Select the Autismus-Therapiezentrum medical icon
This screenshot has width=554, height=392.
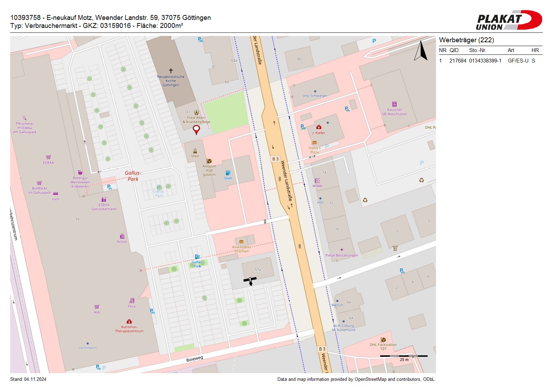[x=129, y=321]
